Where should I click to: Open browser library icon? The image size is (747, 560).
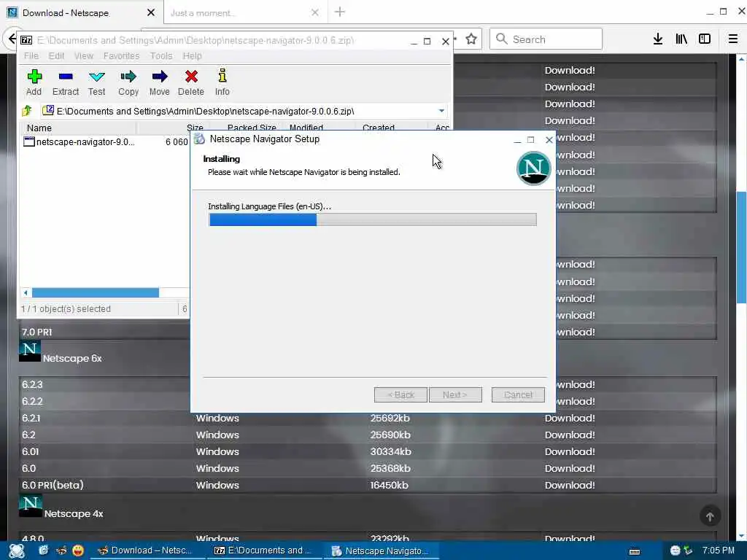coord(681,39)
